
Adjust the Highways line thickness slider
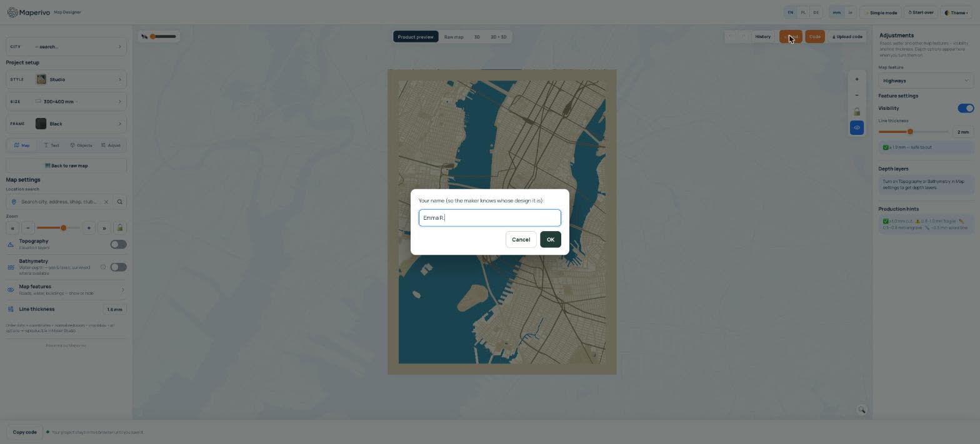913,132
